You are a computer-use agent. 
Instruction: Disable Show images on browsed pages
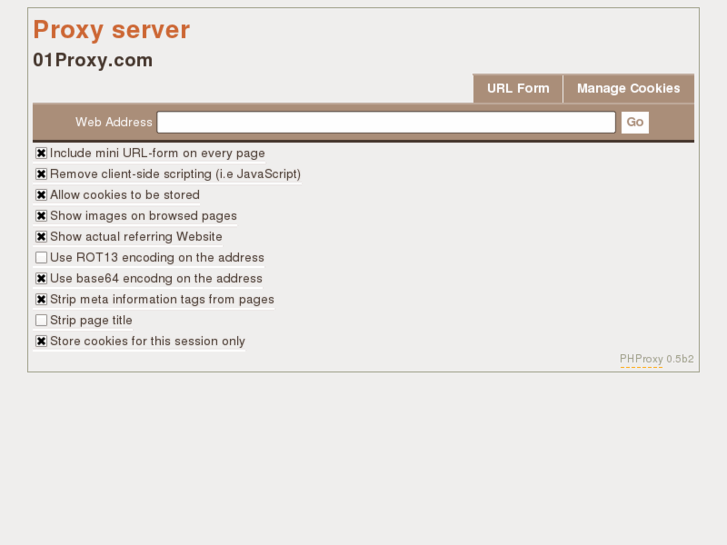click(41, 216)
